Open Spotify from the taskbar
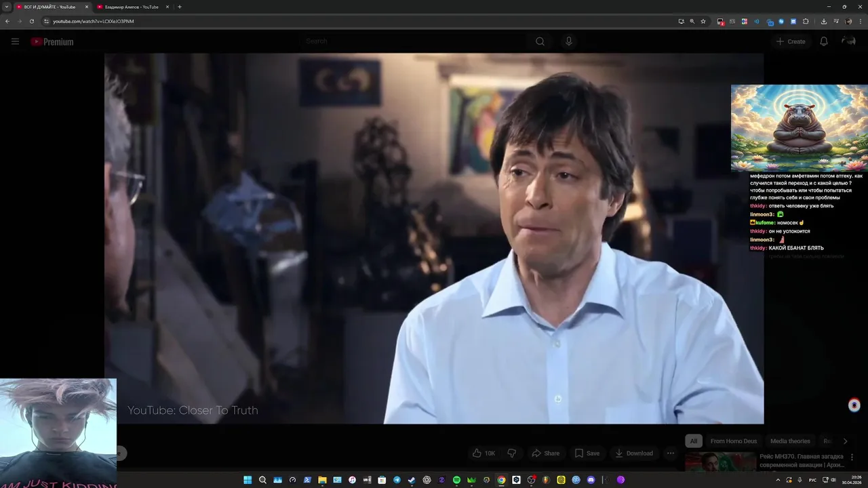Screen dimensions: 868x488 (x=456, y=480)
